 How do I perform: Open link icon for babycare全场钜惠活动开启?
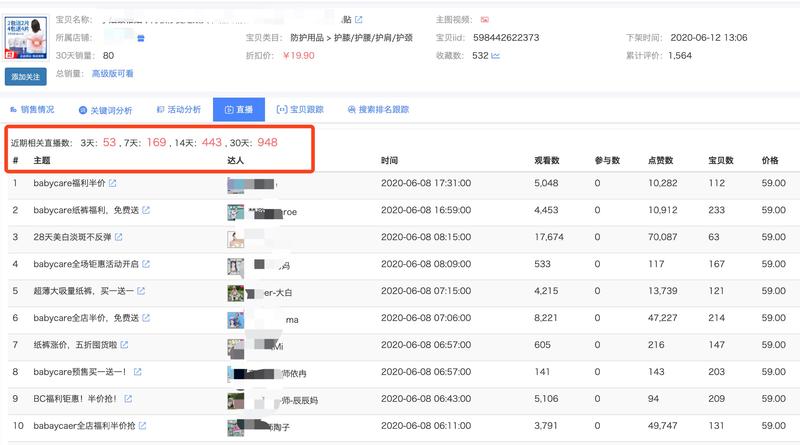(146, 264)
